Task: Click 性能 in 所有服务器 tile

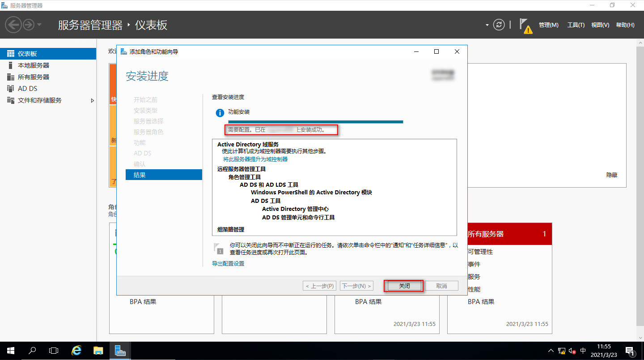Action: (x=474, y=289)
